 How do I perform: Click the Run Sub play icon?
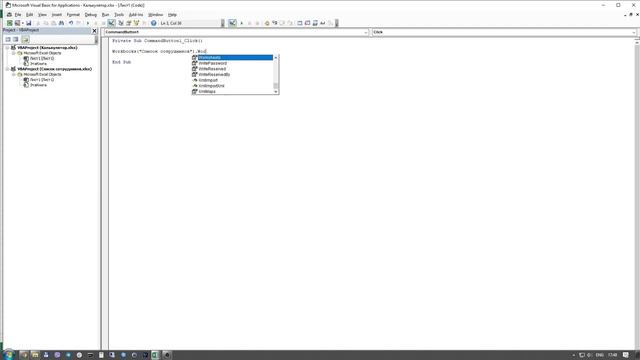coord(88,23)
